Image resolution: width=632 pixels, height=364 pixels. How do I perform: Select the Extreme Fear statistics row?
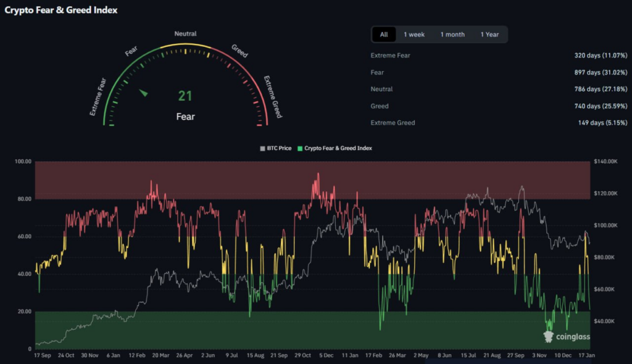coord(499,56)
